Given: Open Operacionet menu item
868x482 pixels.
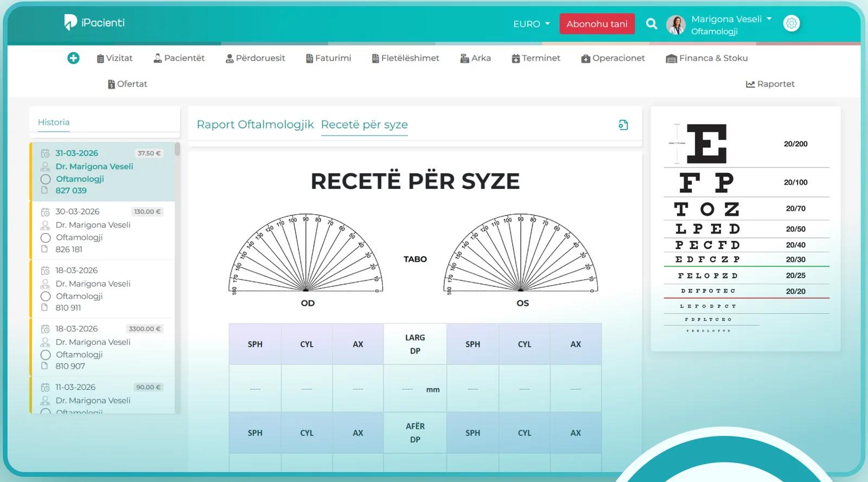Looking at the screenshot, I should (613, 58).
